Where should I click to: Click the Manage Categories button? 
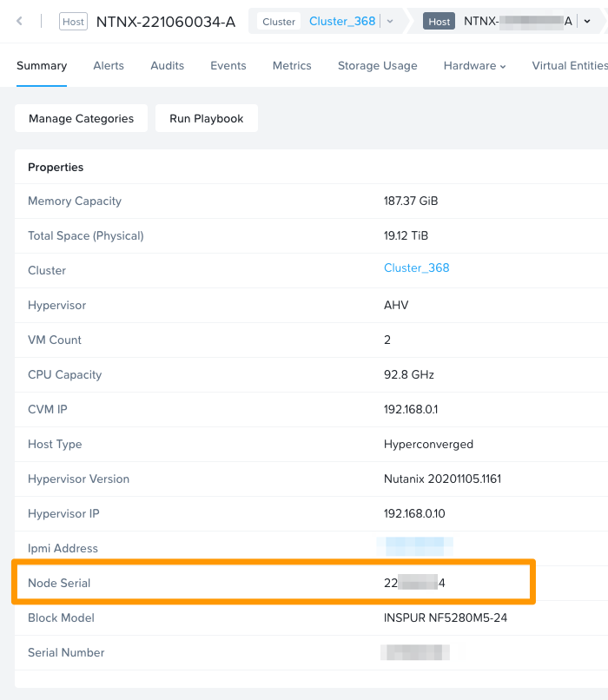point(81,119)
